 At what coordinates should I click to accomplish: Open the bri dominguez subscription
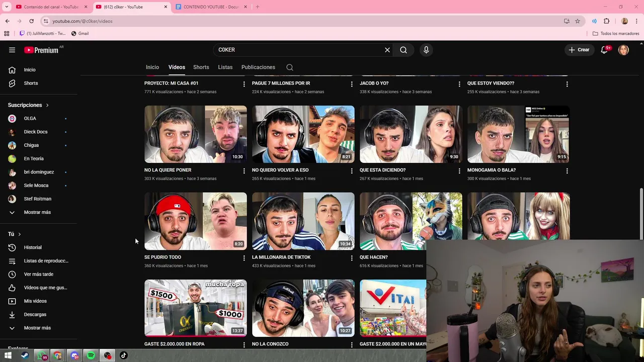[x=38, y=172]
